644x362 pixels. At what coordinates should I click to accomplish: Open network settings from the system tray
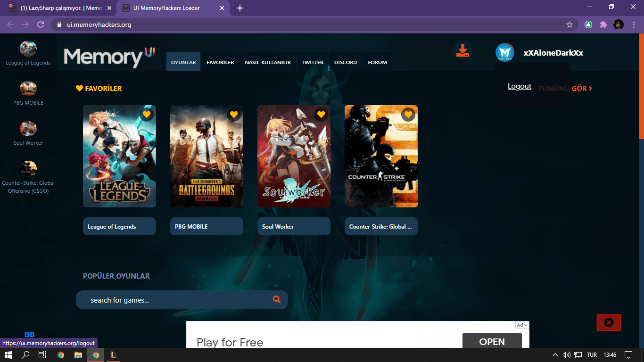(x=578, y=355)
